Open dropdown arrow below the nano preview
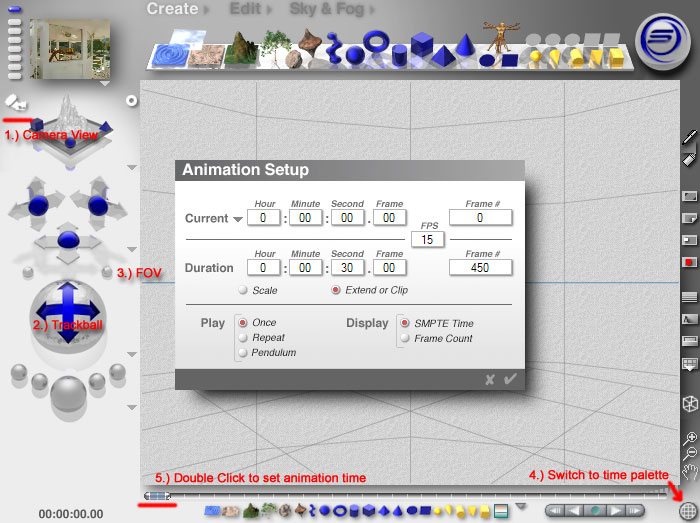Image resolution: width=700 pixels, height=523 pixels. click(106, 84)
